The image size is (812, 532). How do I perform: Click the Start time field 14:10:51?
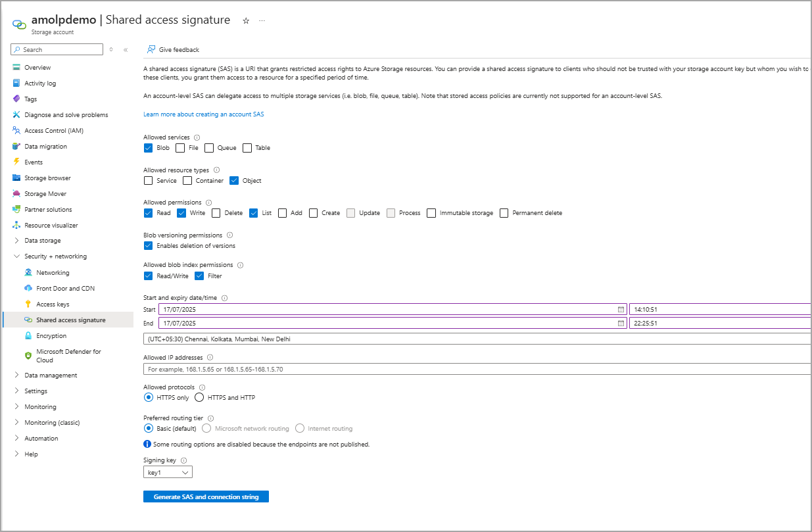721,309
